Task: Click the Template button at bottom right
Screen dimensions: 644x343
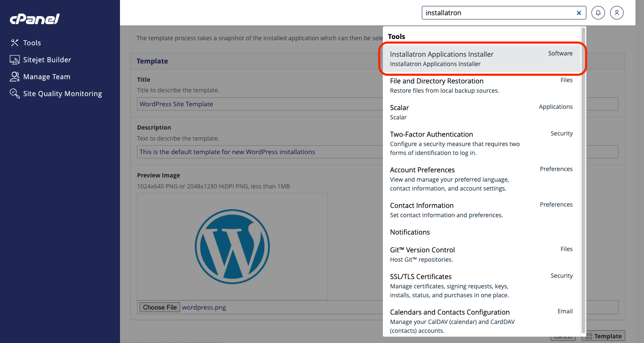Action: tap(604, 336)
